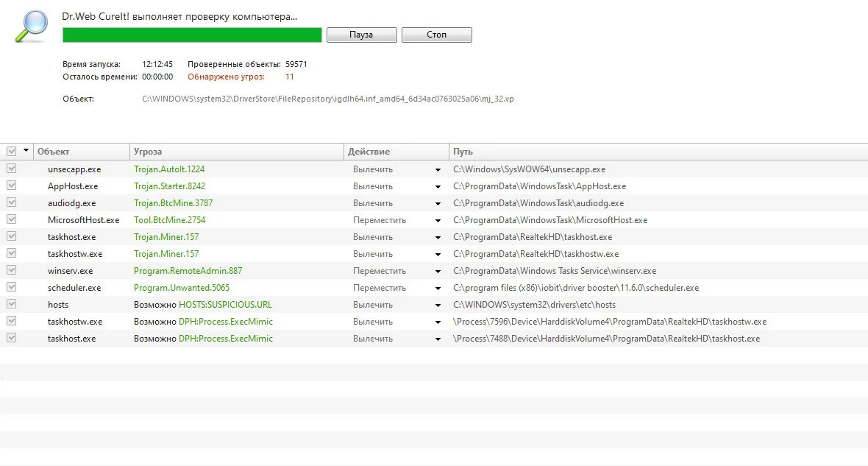This screenshot has height=466, width=868.
Task: Click Переместить action for MicrosoftHost.exe
Action: [x=379, y=220]
